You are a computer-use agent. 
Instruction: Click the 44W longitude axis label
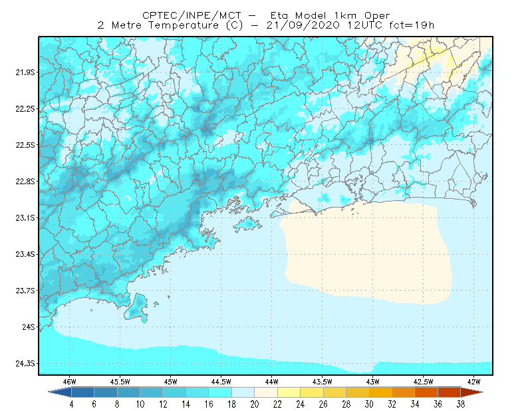[x=271, y=382]
